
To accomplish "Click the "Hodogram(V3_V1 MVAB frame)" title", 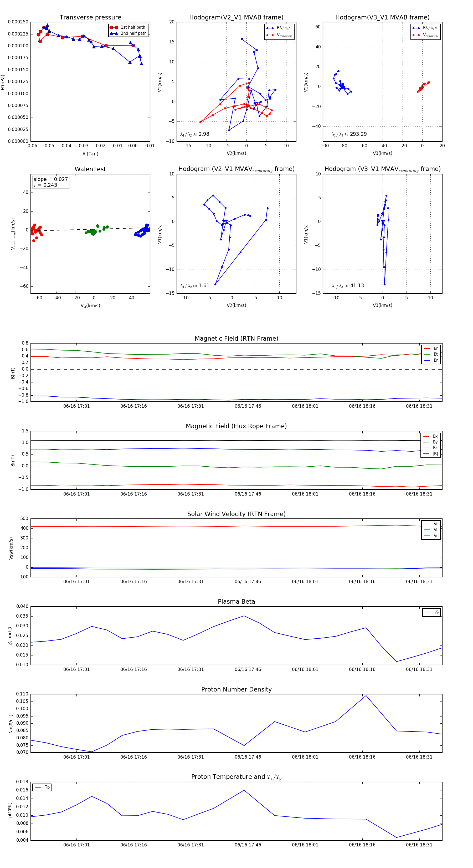I will [382, 18].
